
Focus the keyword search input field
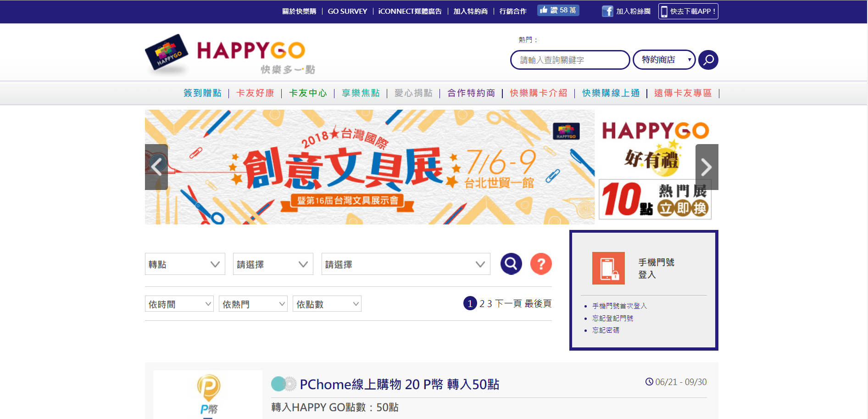[x=570, y=60]
